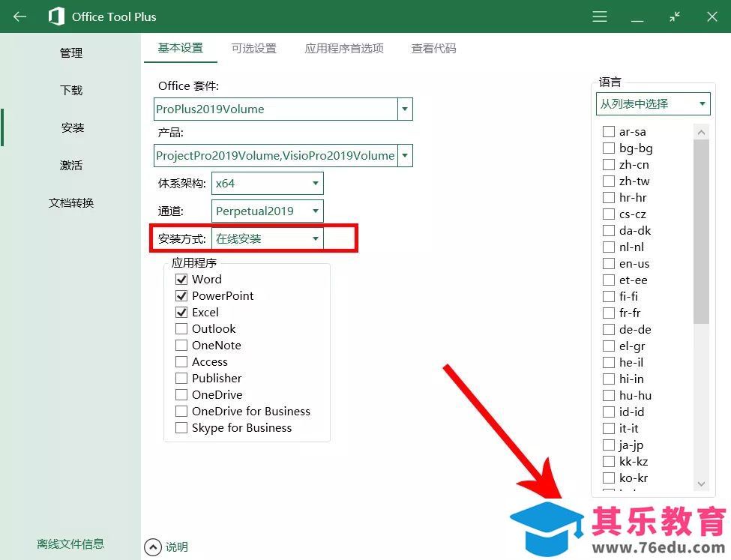Enable the Outlook checkbox
731x560 pixels.
point(181,328)
